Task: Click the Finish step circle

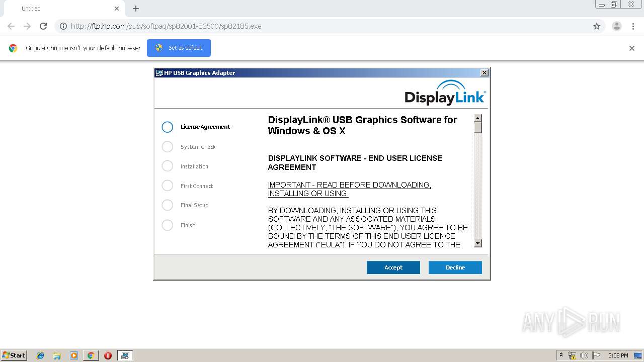Action: 168,225
